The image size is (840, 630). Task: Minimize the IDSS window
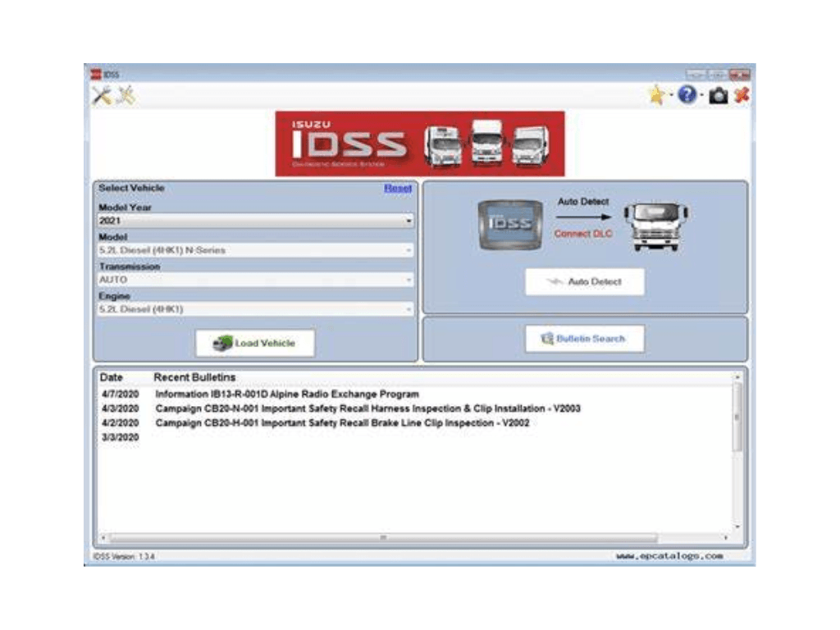tap(696, 74)
